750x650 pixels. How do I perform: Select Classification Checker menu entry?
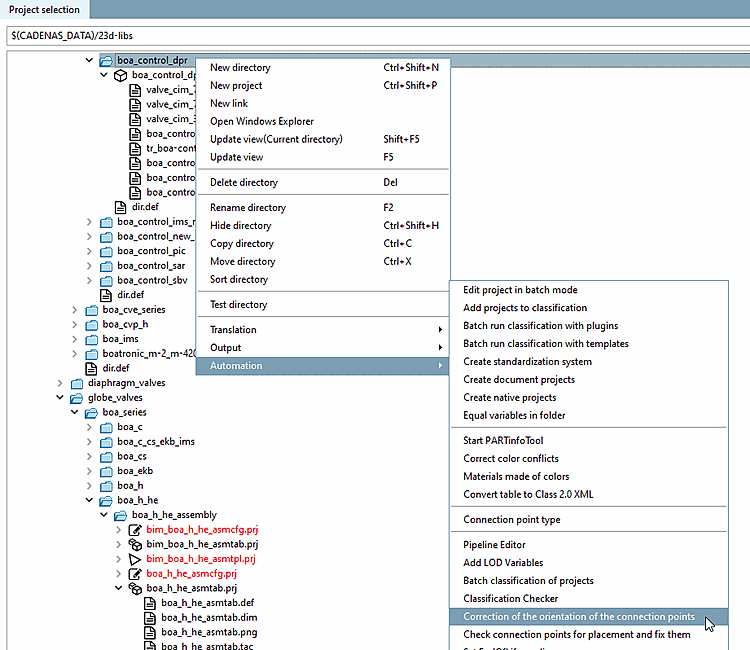pos(510,599)
